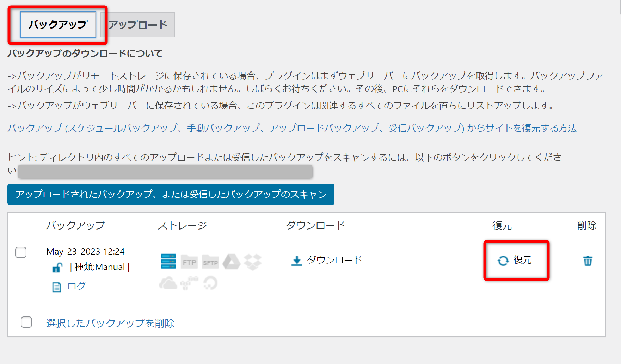Click the Amazon S3 cubes icon
The width and height of the screenshot is (621, 364).
pos(189,283)
